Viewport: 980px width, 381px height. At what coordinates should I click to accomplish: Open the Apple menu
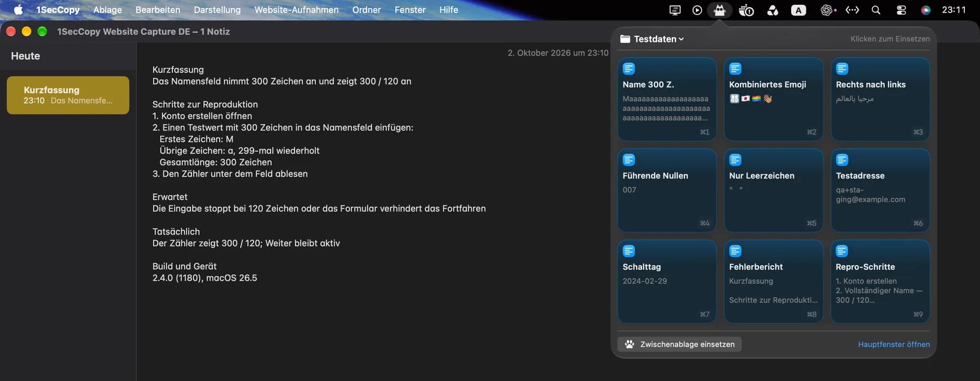(x=18, y=10)
